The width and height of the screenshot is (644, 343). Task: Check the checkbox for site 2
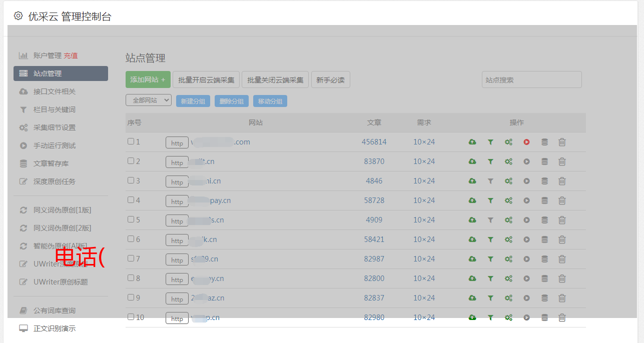click(131, 161)
